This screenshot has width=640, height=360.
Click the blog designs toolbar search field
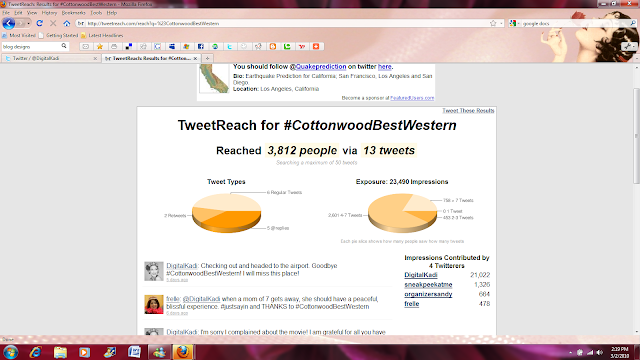point(31,47)
